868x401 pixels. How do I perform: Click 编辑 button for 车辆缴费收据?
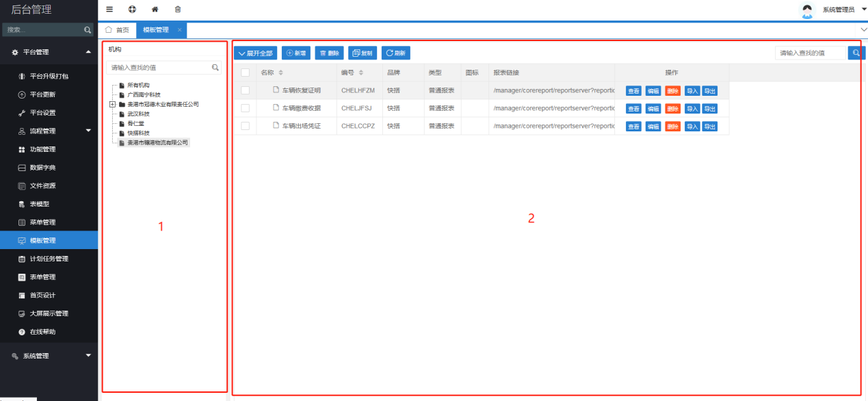(x=653, y=108)
